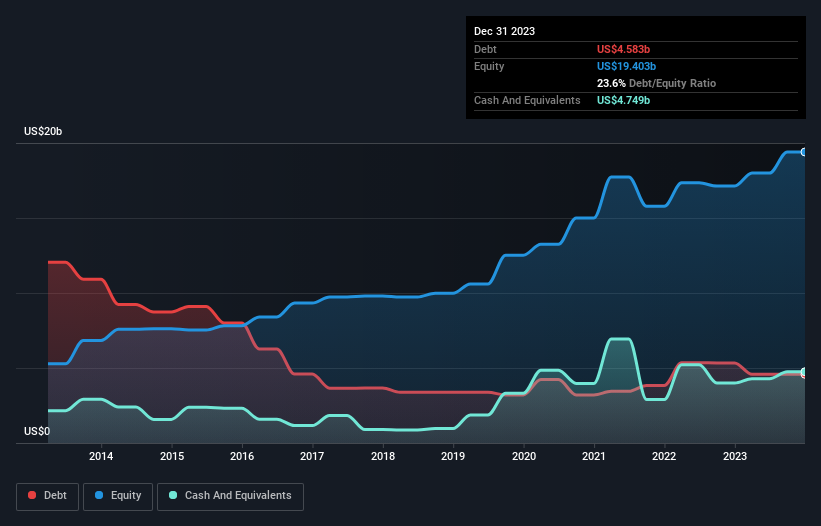Screen dimensions: 821x526
Task: Click the US$4.749b cash value
Action: tap(623, 100)
